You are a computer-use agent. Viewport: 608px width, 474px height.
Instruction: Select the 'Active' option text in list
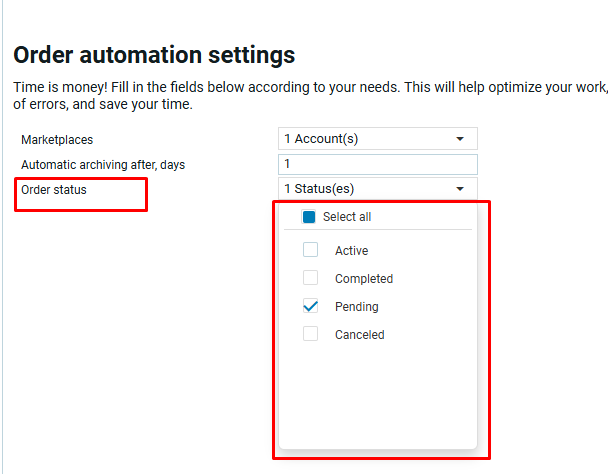pos(352,251)
